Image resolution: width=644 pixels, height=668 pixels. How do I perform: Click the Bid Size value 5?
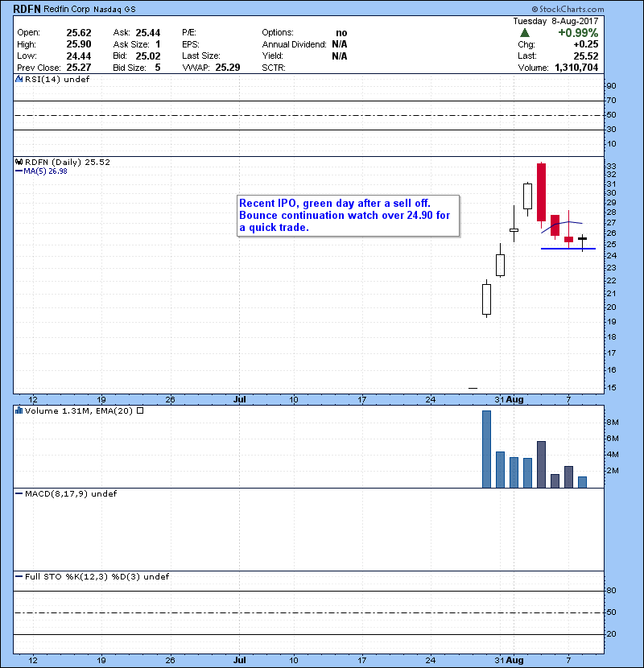[158, 68]
